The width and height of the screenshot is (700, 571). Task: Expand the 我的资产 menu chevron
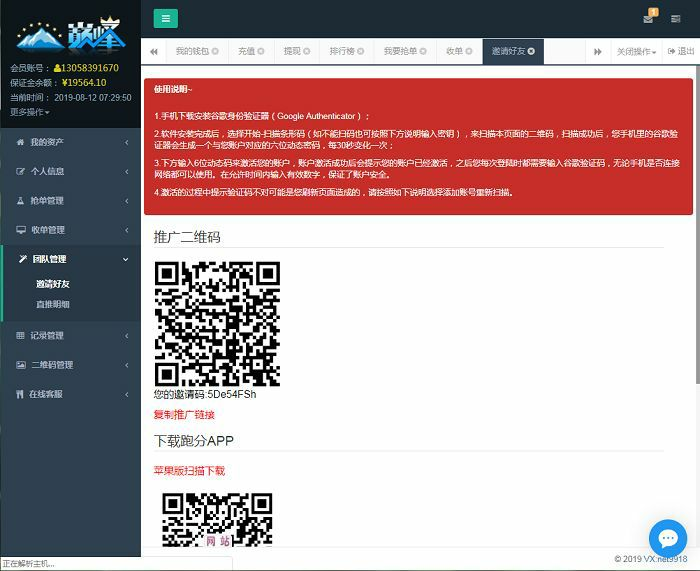(x=127, y=142)
